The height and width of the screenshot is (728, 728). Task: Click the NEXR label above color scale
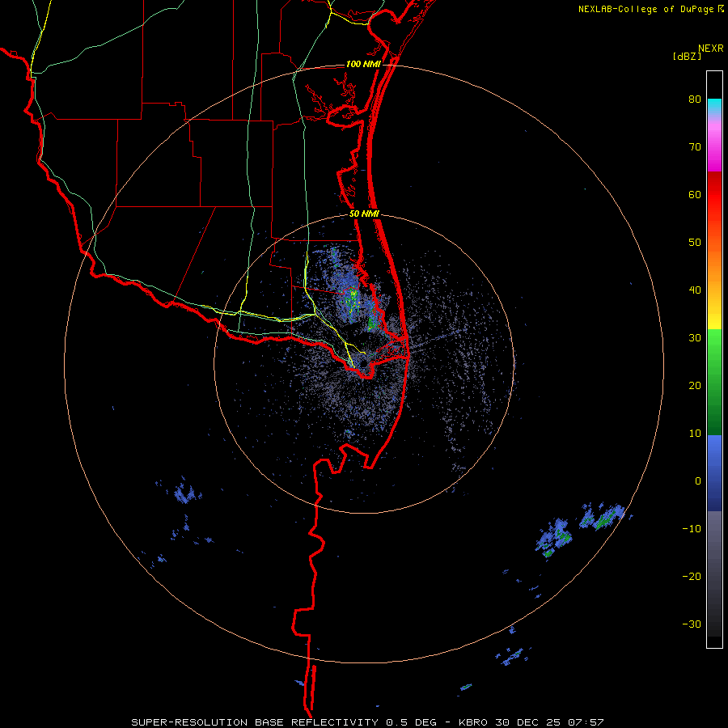(x=711, y=49)
